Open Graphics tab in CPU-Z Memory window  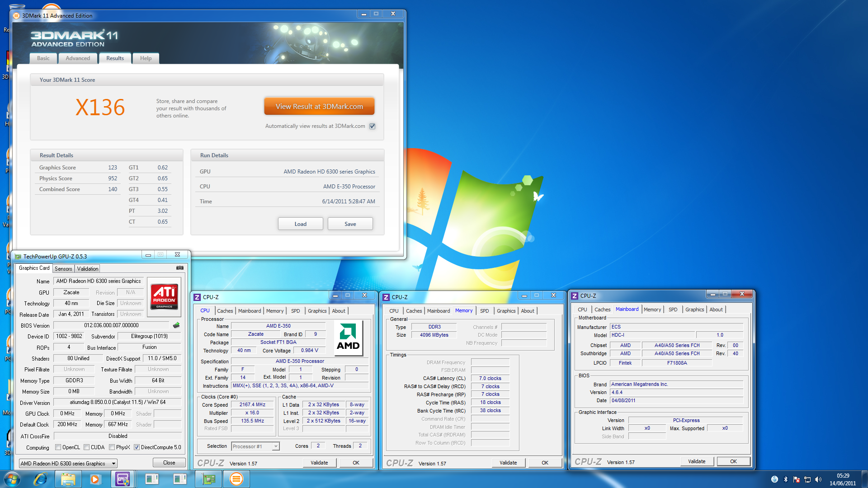506,311
